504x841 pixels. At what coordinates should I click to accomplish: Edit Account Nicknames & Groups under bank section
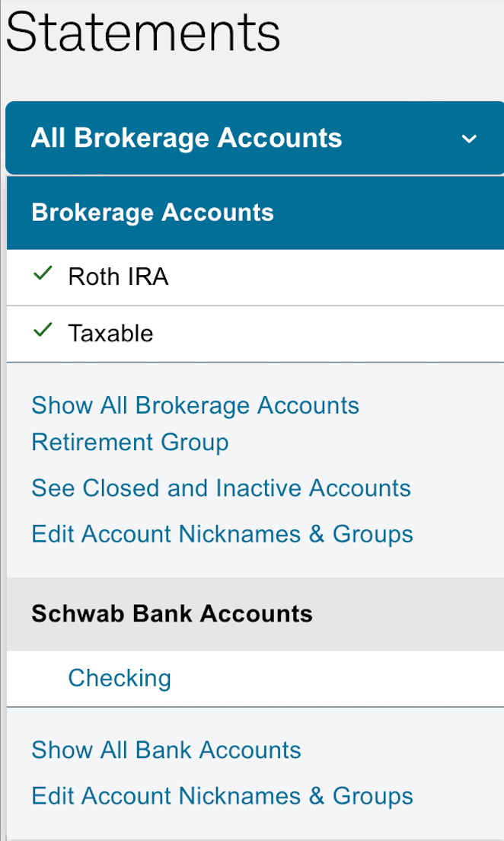point(222,796)
